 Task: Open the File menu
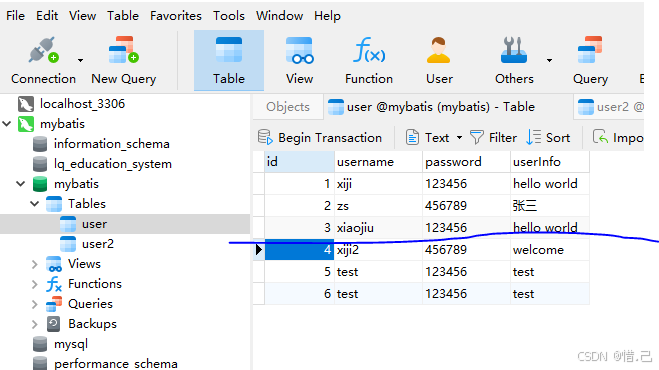pyautogui.click(x=16, y=16)
